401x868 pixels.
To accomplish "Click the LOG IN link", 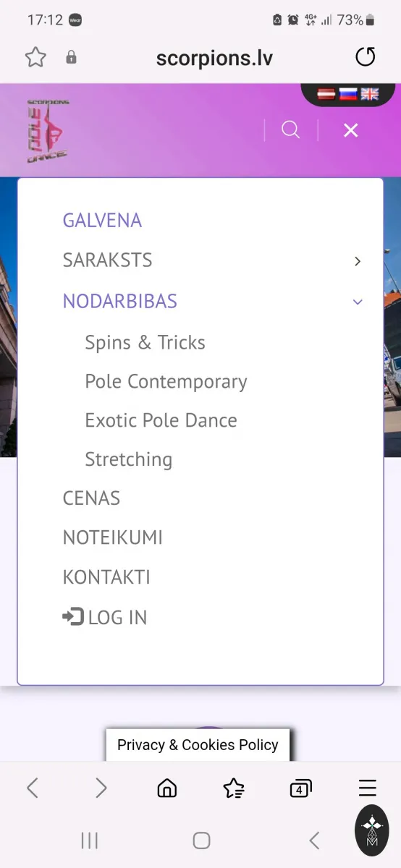I will (x=105, y=617).
